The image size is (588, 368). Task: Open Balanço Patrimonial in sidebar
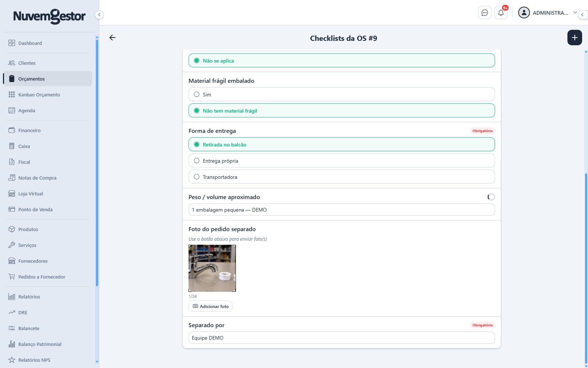pos(48,344)
